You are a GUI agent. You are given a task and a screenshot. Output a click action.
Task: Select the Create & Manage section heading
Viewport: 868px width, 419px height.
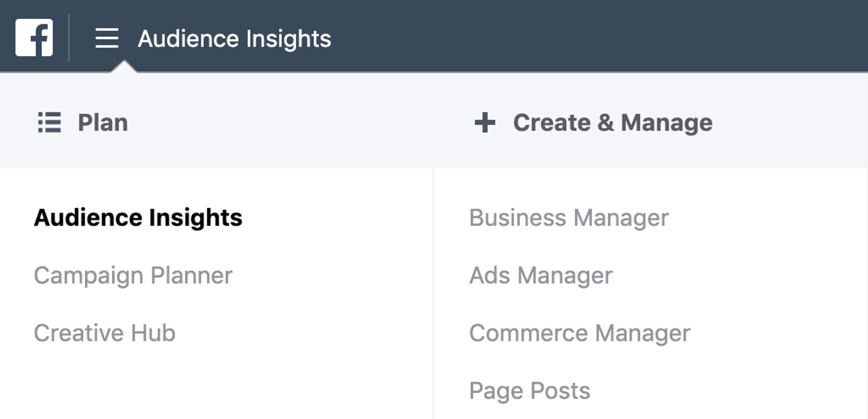pos(613,123)
